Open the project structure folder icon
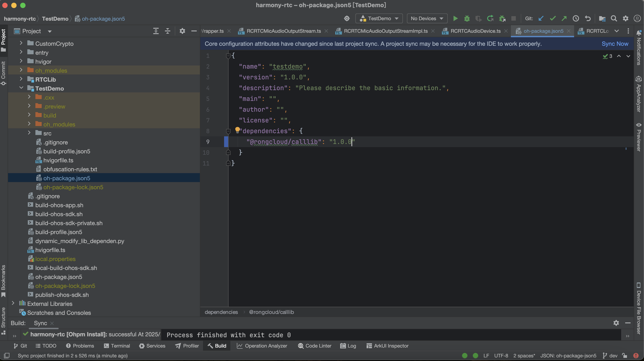Viewport: 644px width, 361px height. (602, 19)
